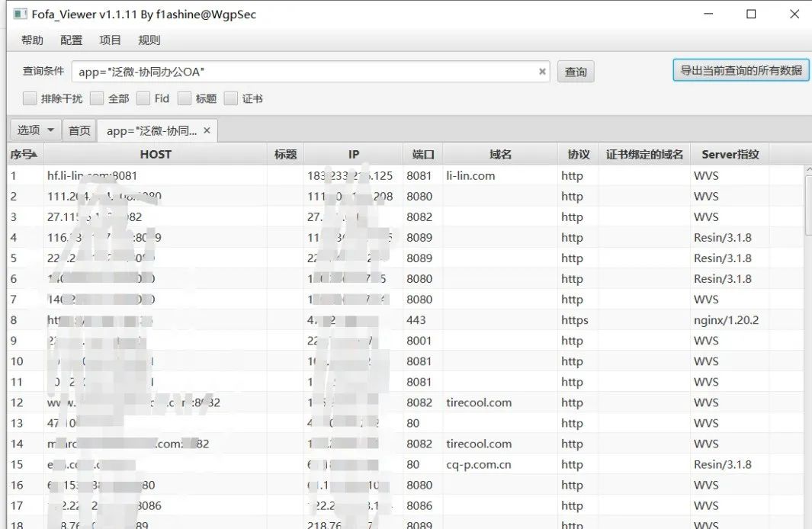The image size is (812, 529).
Task: Switch to the 首页 tab
Action: tap(79, 130)
